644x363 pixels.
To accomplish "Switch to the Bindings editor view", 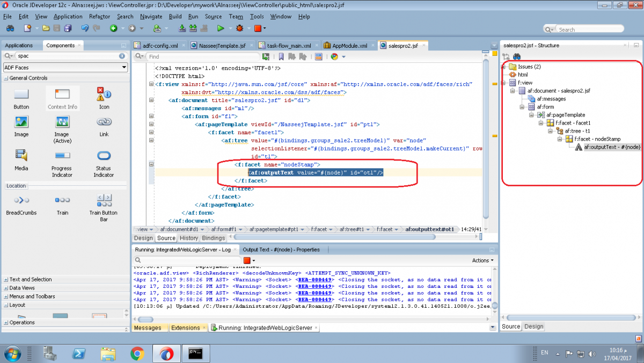I will click(x=213, y=238).
